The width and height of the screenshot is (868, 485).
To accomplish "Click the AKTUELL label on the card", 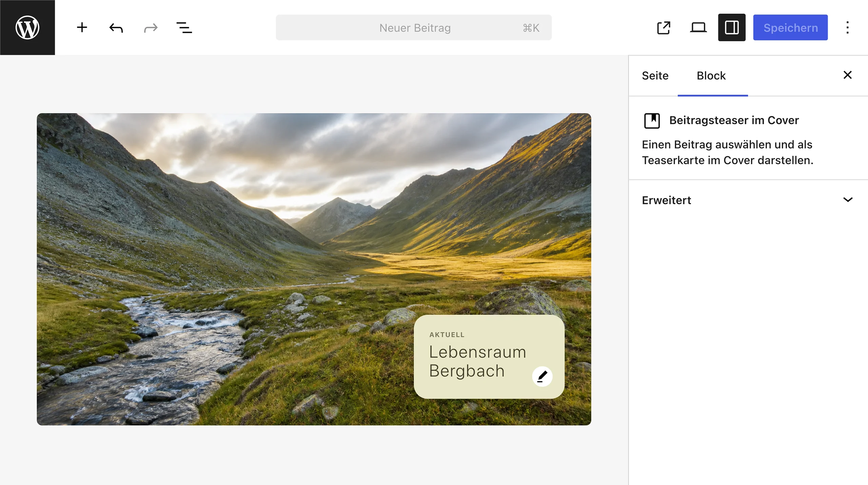I will pos(447,335).
